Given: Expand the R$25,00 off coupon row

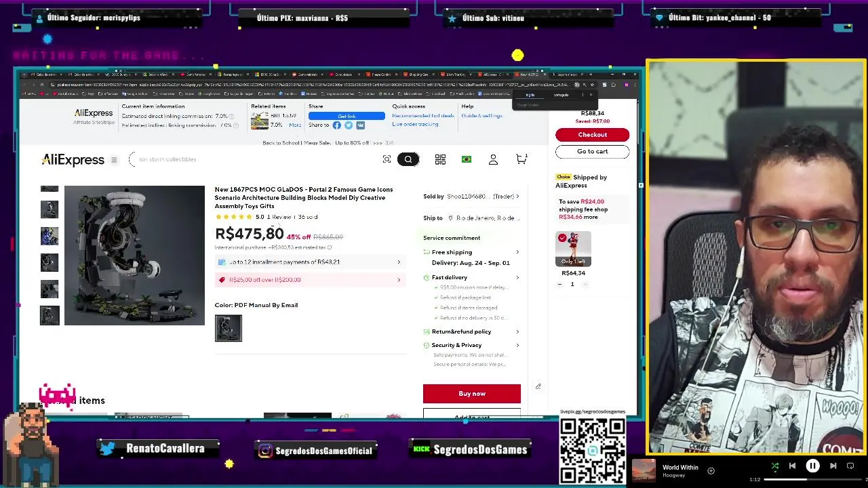Looking at the screenshot, I should pos(310,280).
